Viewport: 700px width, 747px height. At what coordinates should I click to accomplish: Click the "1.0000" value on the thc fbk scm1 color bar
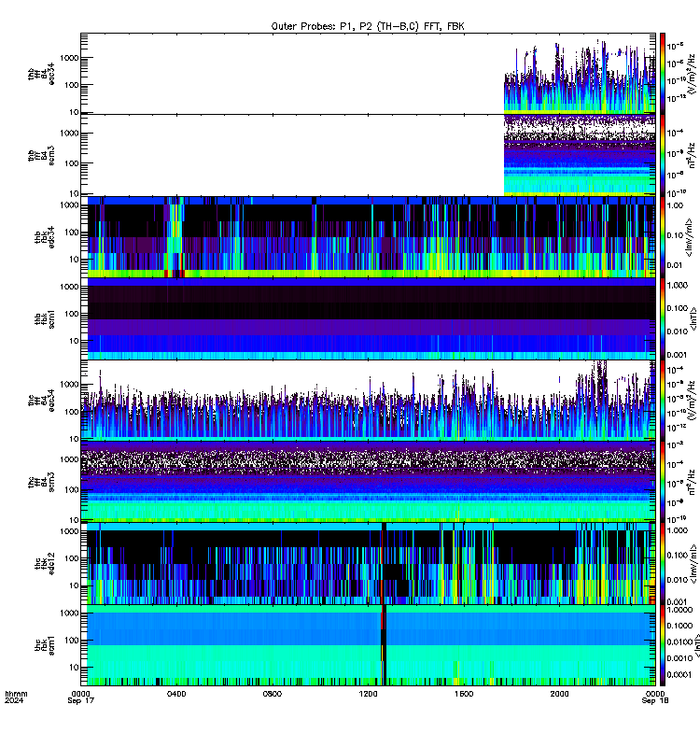[x=679, y=610]
